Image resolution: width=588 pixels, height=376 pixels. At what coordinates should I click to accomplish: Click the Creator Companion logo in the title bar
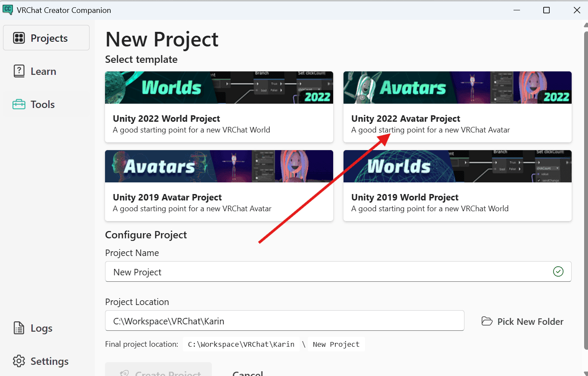tap(8, 9)
